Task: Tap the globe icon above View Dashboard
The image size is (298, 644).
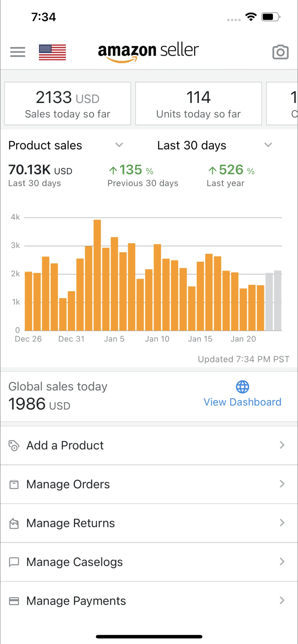Action: click(x=242, y=387)
